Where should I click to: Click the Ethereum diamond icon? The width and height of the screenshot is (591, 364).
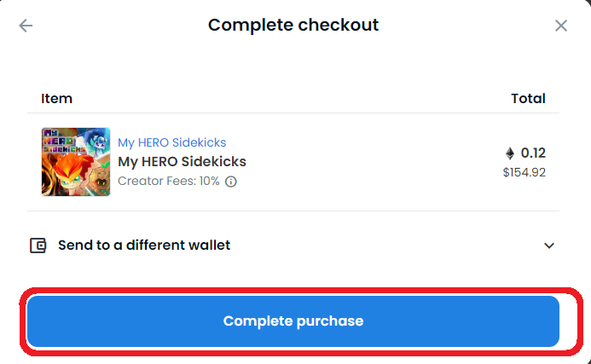click(x=510, y=153)
